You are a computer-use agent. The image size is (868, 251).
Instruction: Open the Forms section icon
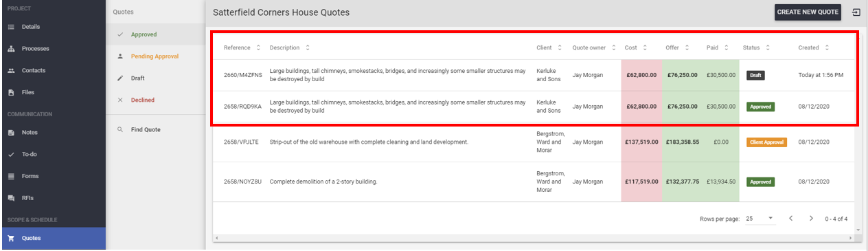(11, 176)
